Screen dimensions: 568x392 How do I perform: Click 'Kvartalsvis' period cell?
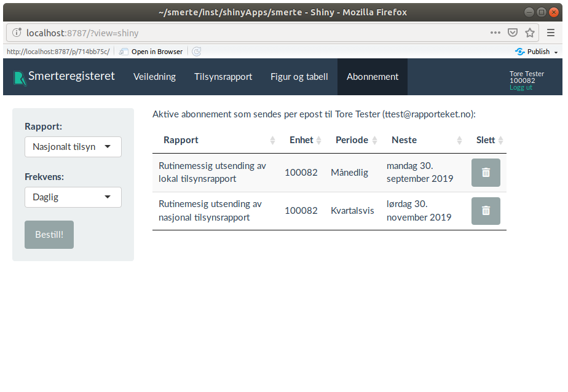[x=352, y=211]
